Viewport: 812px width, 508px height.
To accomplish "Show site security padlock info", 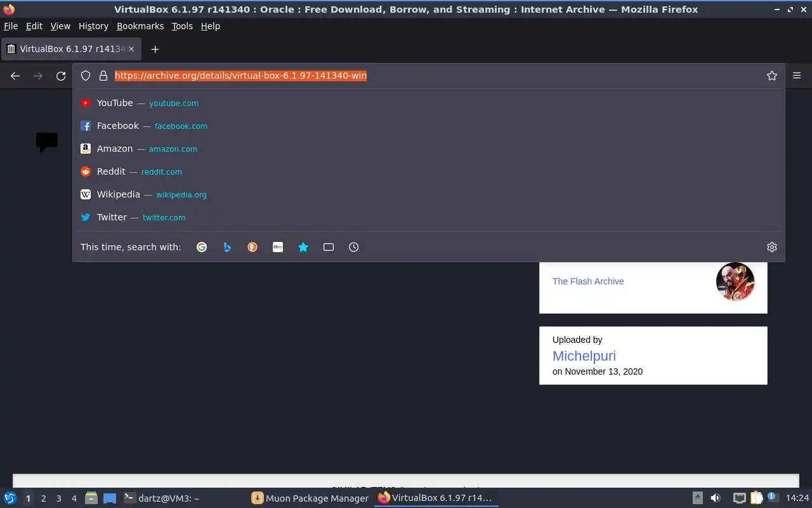I will [103, 76].
